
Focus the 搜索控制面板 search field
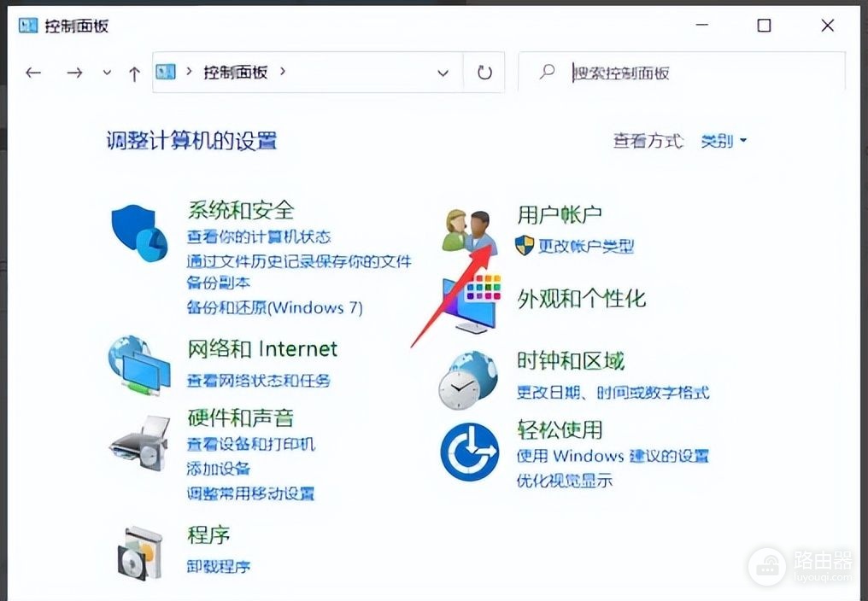coord(682,72)
